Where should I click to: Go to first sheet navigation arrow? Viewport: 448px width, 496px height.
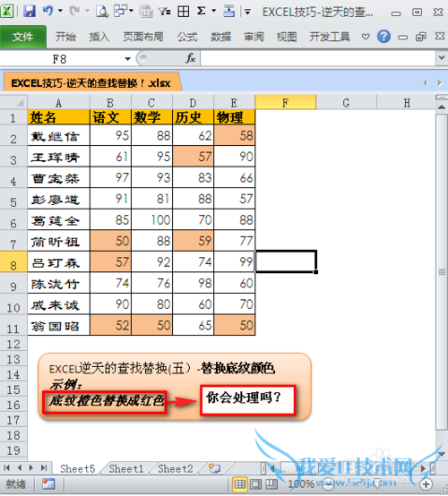click(7, 467)
